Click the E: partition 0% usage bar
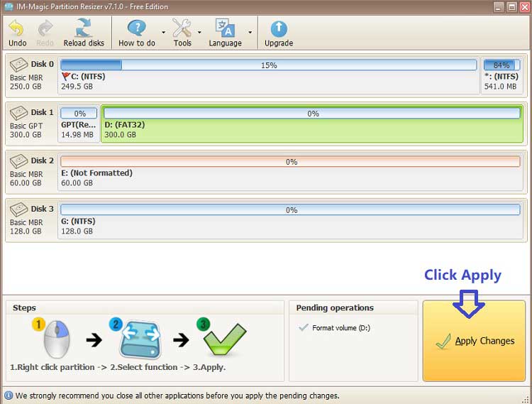Viewport: 532px width, 404px height. point(290,162)
